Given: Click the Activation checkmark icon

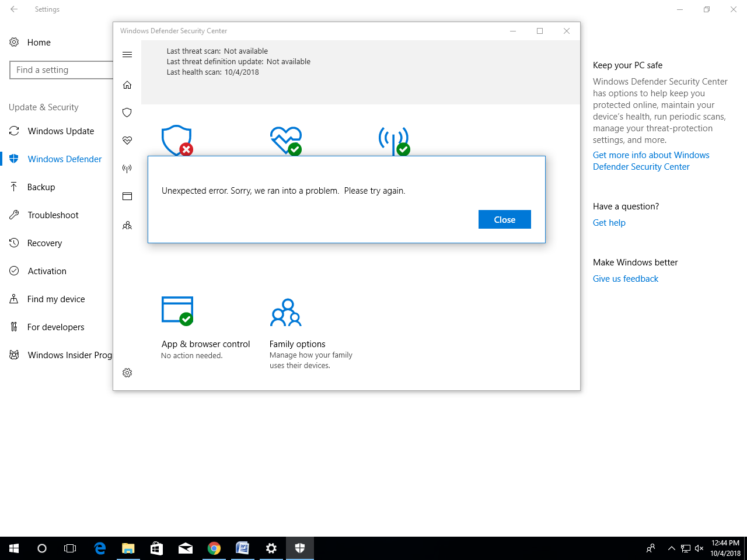Looking at the screenshot, I should pos(14,271).
